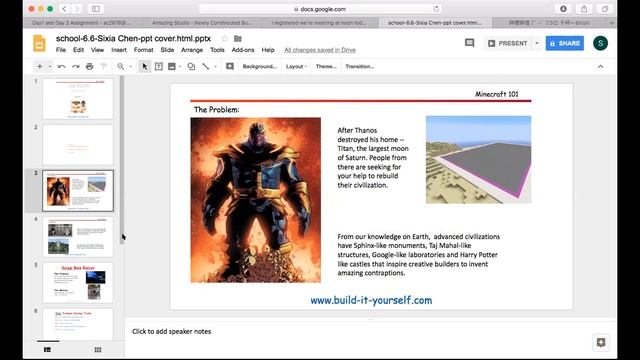Open the line type dropdown arrow
640x360 pixels.
click(216, 67)
